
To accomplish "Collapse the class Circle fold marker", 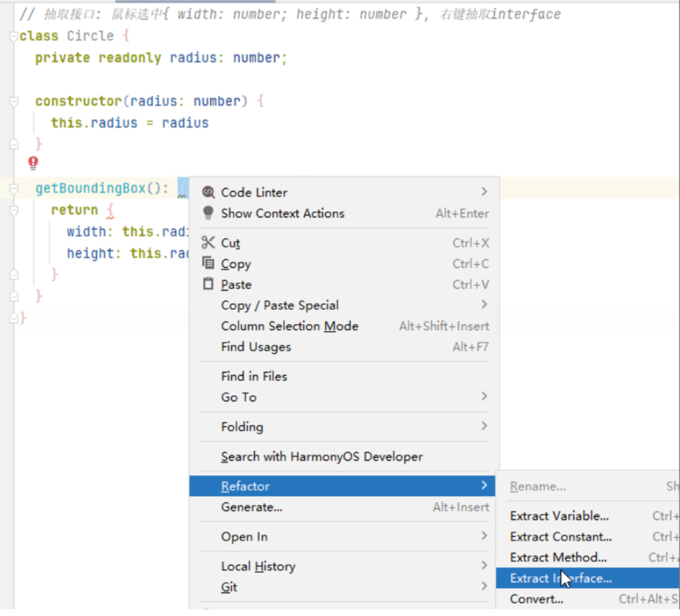I will (14, 37).
